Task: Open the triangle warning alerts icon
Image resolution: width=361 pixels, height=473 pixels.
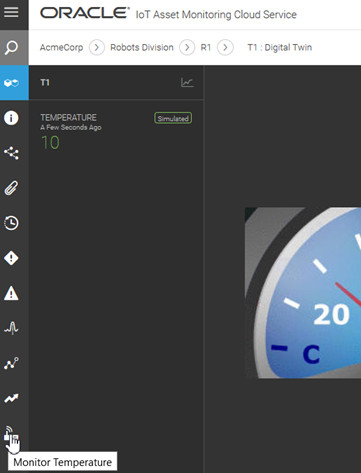Action: (11, 293)
